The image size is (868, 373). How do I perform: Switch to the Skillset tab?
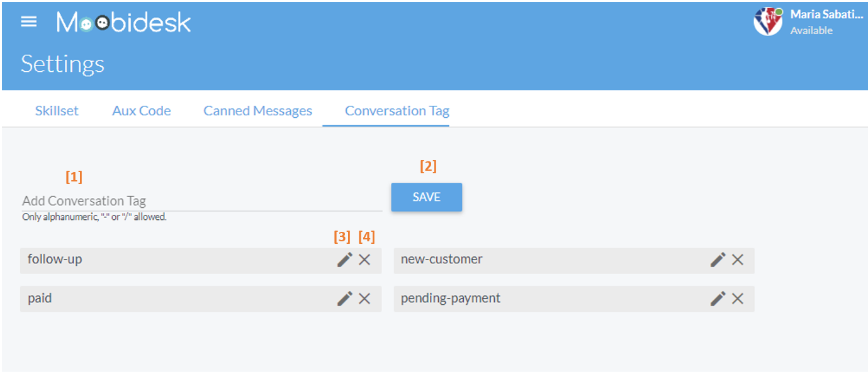56,110
